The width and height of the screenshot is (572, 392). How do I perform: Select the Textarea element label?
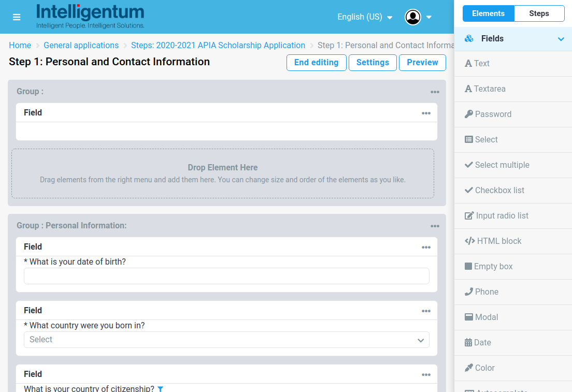pos(490,89)
